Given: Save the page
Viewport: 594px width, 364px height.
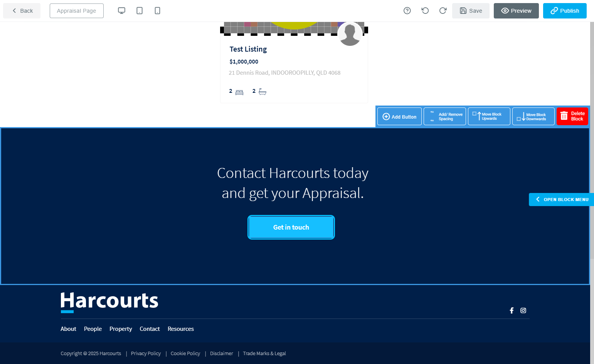Looking at the screenshot, I should (x=471, y=11).
